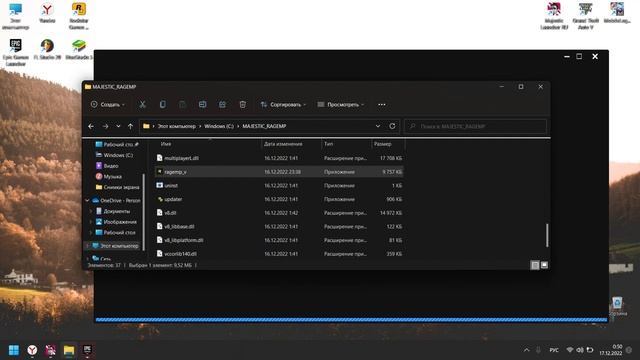Click the navigation pane scrollbar
The image size is (640, 360).
click(144, 211)
